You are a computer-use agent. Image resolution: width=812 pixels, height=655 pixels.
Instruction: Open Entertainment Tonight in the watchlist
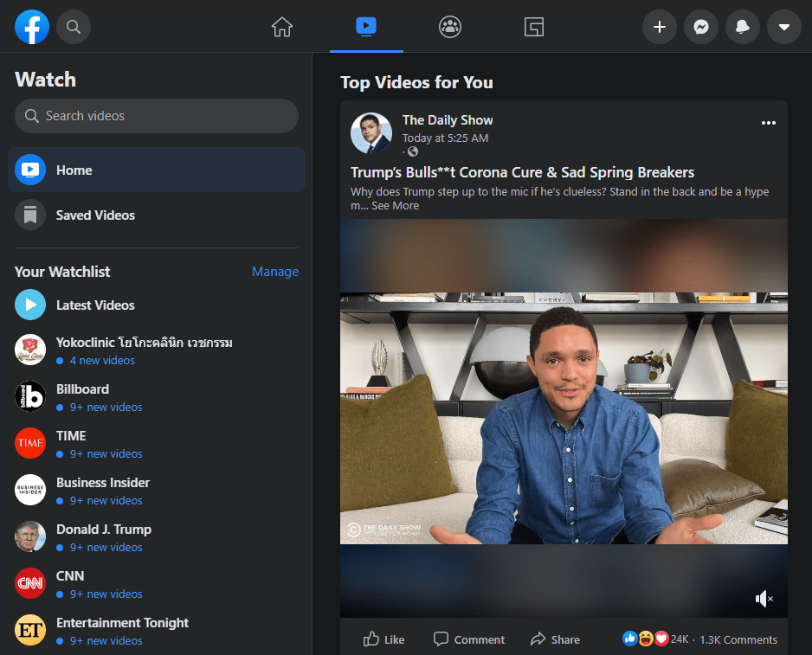[x=157, y=630]
